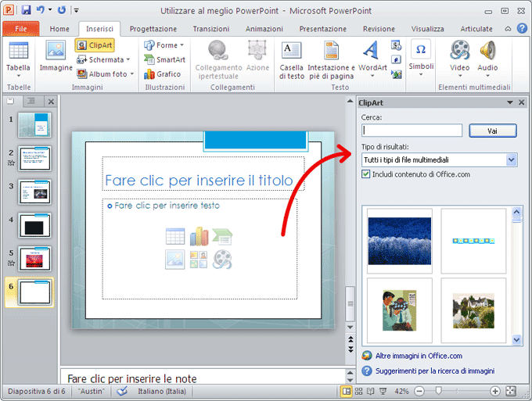Start Slide Show view from status bar
The width and height of the screenshot is (532, 401).
[383, 391]
